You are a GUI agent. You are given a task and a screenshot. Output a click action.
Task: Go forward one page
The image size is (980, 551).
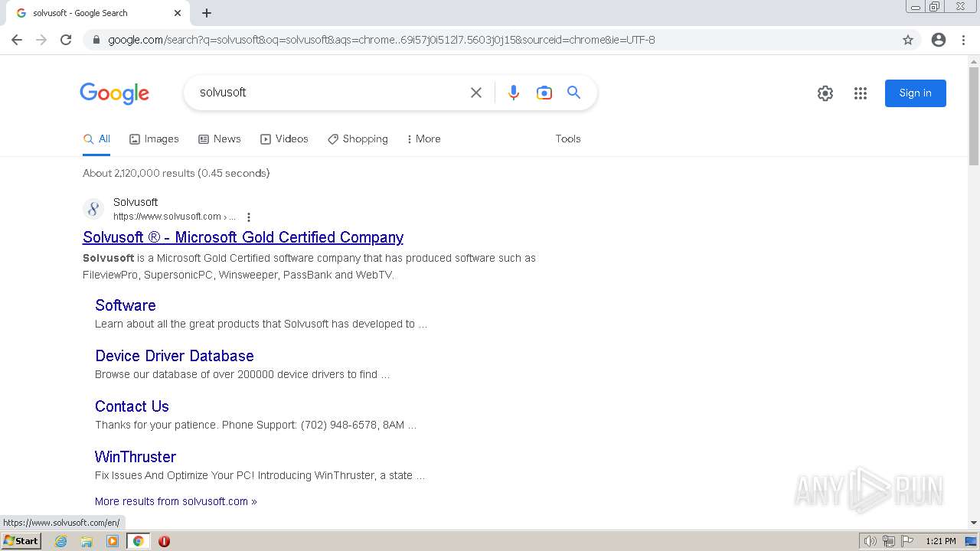41,40
